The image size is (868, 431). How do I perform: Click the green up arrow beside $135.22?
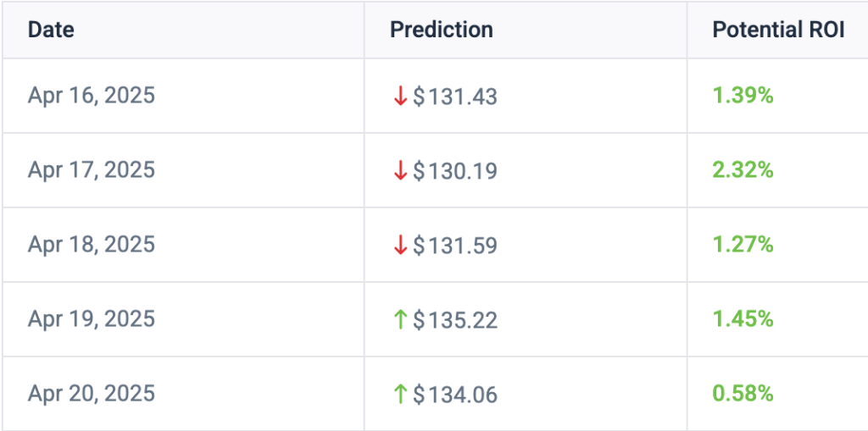pyautogui.click(x=400, y=320)
